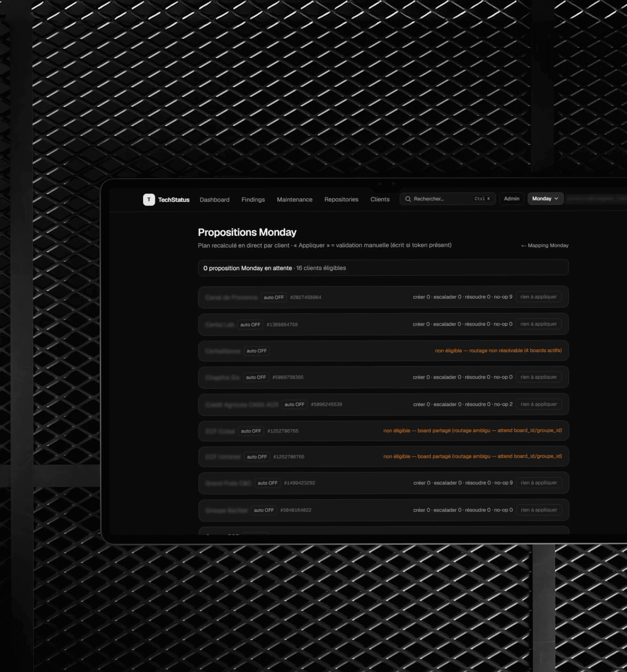Select board ID #5096245539

tap(327, 404)
